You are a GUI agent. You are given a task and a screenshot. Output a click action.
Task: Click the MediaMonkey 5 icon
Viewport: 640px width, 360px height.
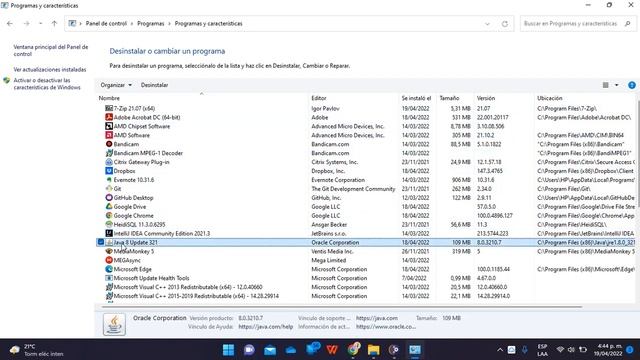click(x=109, y=251)
